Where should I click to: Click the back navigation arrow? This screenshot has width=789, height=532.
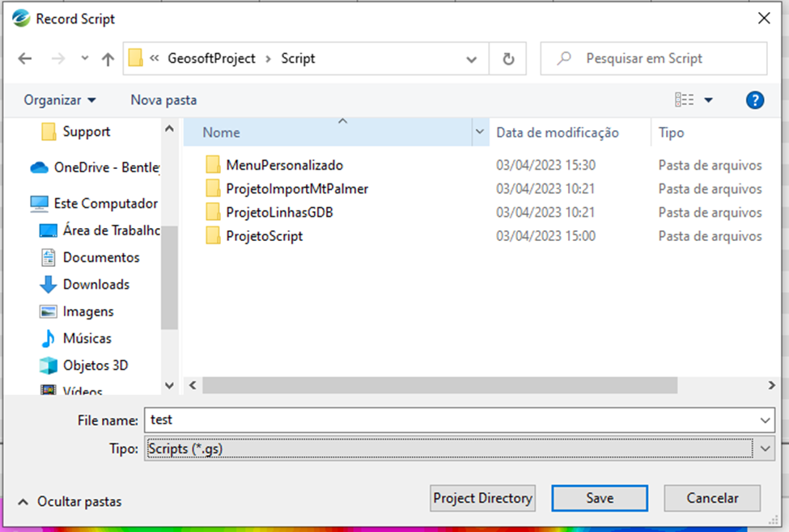click(x=25, y=59)
